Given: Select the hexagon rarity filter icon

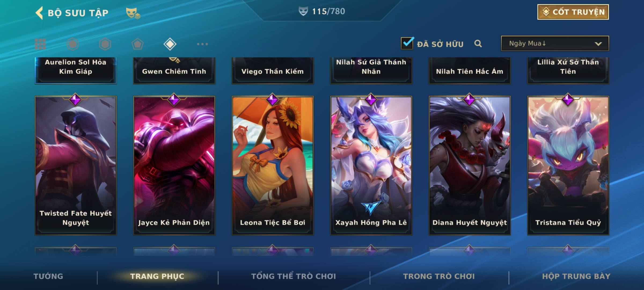Looking at the screenshot, I should 105,44.
